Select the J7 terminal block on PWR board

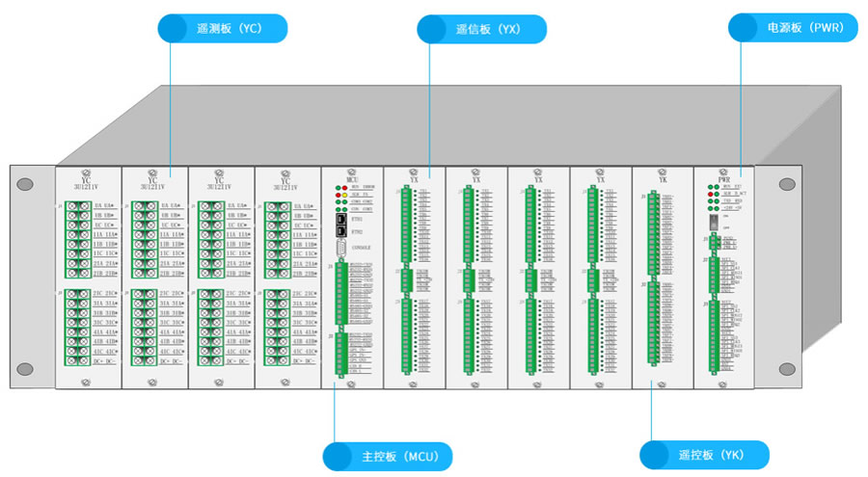pos(715,275)
